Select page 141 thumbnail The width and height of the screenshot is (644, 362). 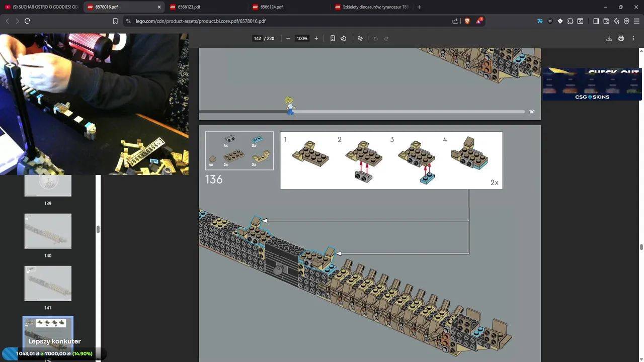[48, 283]
